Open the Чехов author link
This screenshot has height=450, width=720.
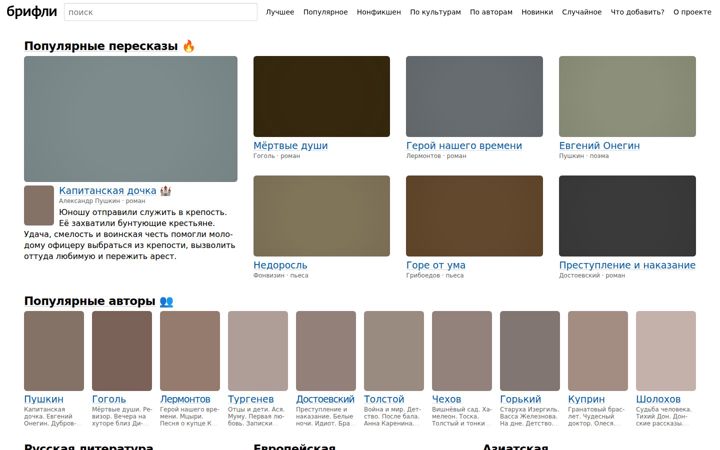(x=446, y=399)
